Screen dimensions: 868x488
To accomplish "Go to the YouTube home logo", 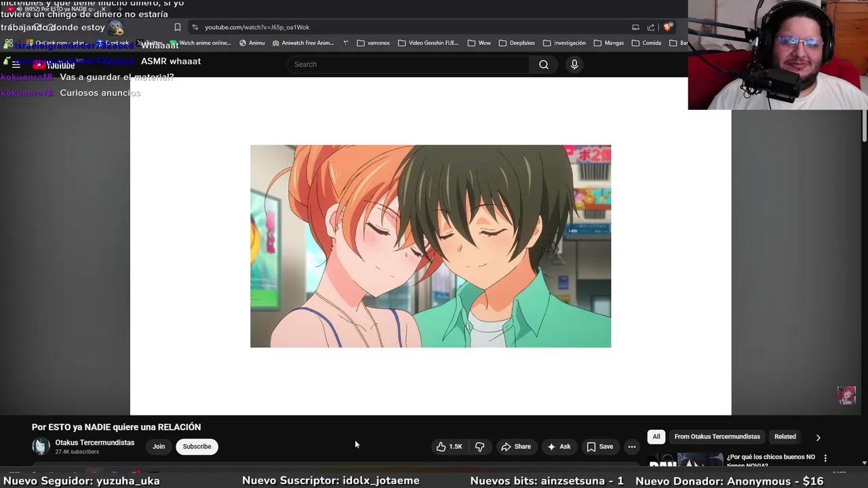I will tap(54, 65).
